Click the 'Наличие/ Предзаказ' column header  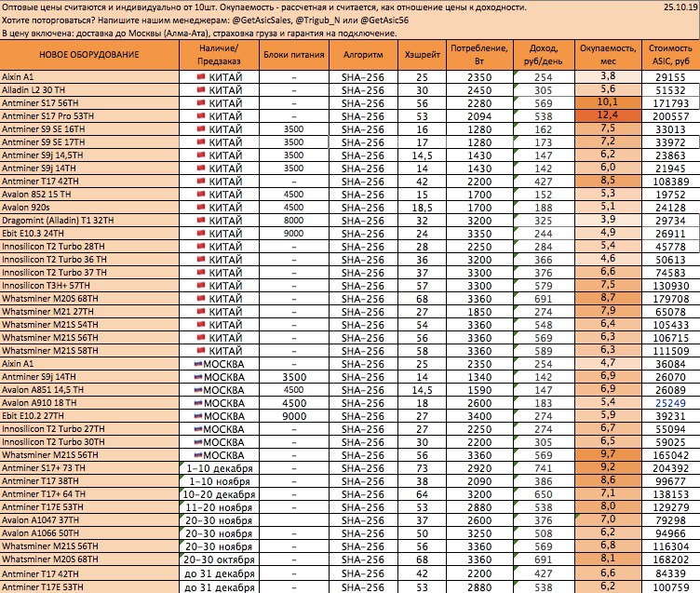tap(219, 55)
